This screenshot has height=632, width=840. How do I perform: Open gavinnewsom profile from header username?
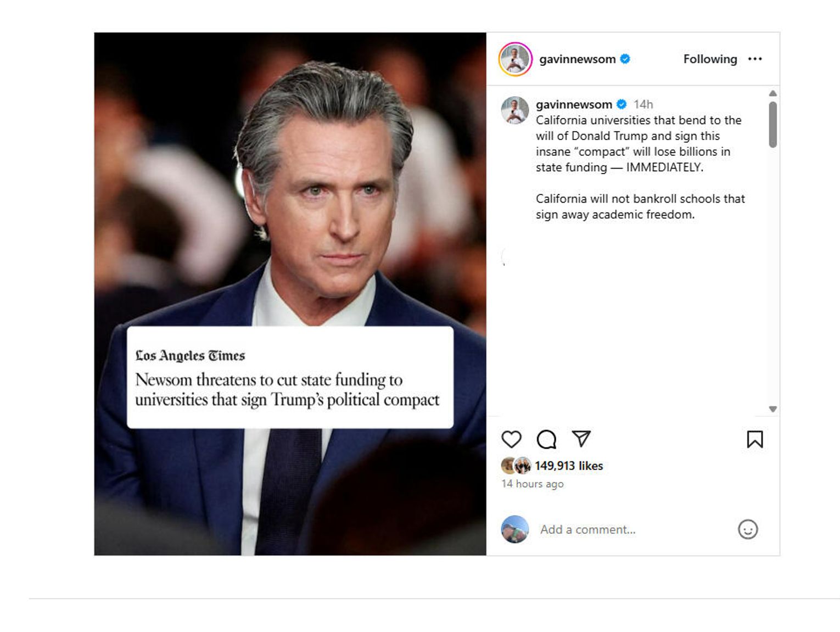pyautogui.click(x=577, y=59)
